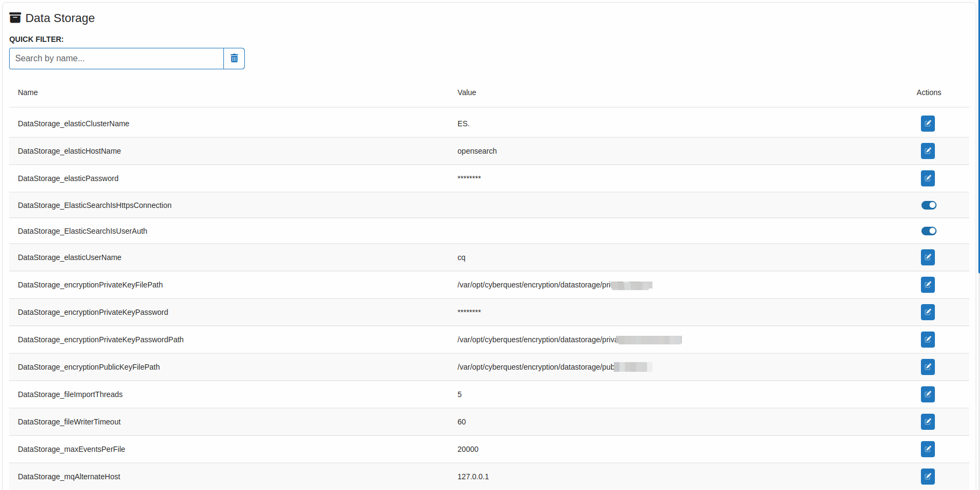Edit DataStorage_encryptionPrivateKeyPassword value
The image size is (980, 490).
tap(927, 312)
